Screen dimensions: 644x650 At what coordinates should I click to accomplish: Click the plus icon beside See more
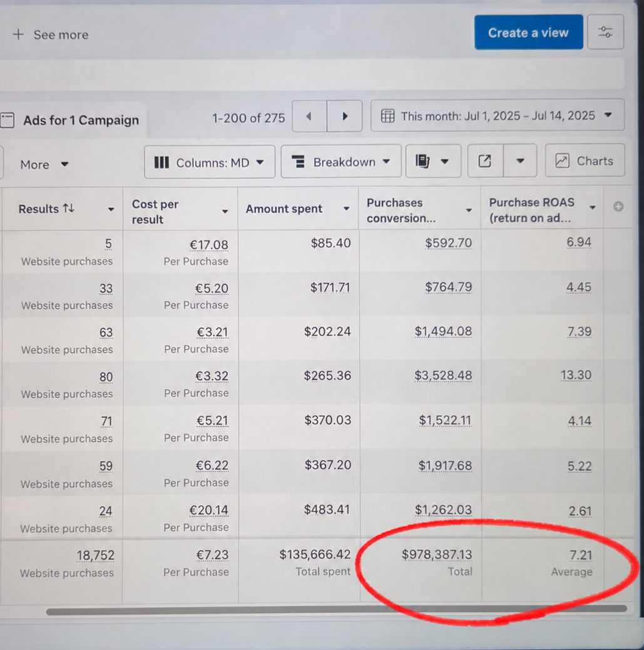point(18,34)
